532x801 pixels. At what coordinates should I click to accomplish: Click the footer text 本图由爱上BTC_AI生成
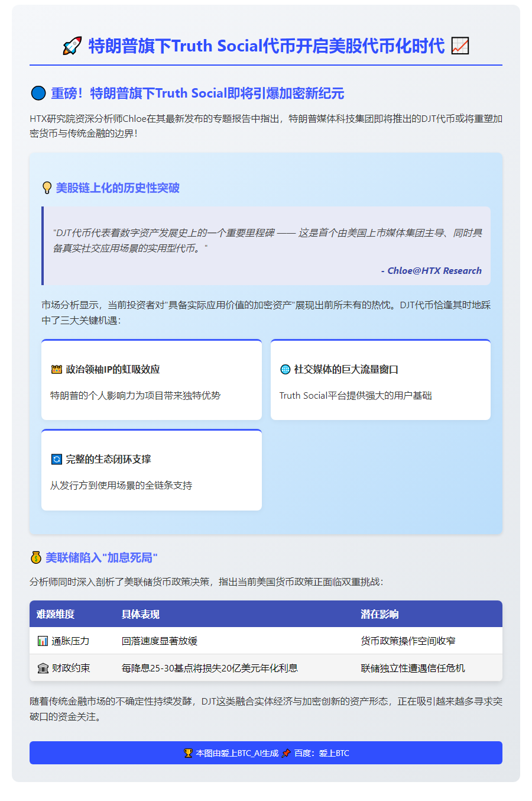237,753
